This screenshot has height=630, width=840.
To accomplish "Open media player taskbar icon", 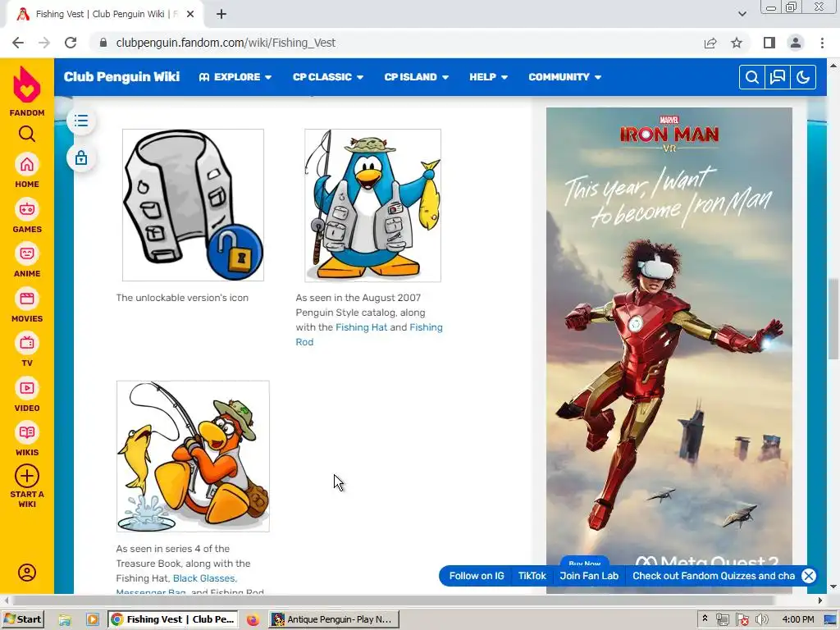I will pos(92,620).
